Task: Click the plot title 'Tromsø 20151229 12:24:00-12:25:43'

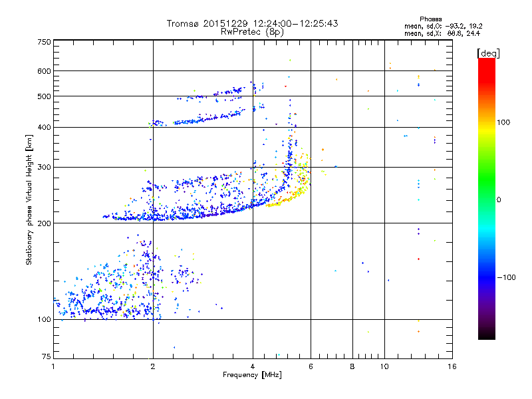Action: [x=252, y=23]
